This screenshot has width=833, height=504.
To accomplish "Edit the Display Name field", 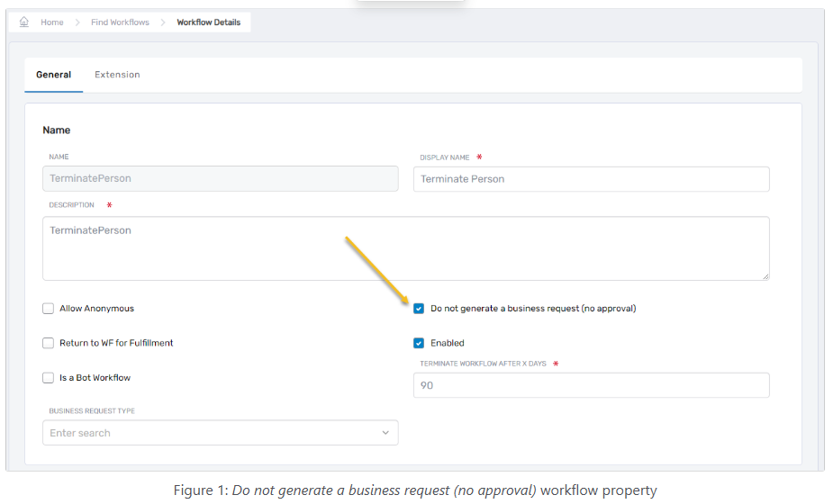I will pos(592,179).
